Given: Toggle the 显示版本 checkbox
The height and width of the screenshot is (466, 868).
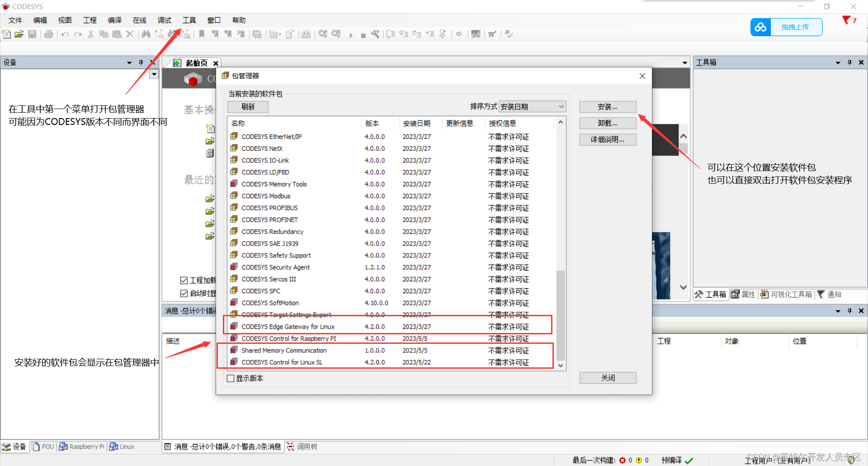Looking at the screenshot, I should (231, 378).
